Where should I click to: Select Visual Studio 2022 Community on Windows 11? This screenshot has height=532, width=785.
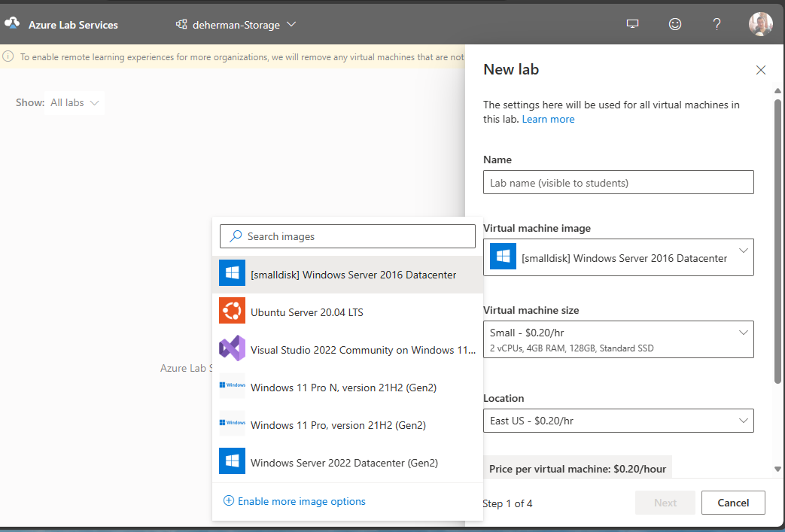point(348,350)
